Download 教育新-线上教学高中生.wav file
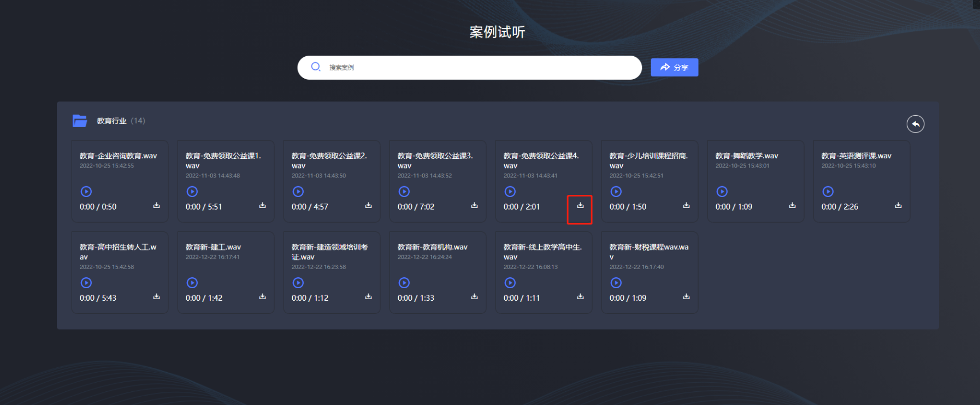 [x=580, y=297]
